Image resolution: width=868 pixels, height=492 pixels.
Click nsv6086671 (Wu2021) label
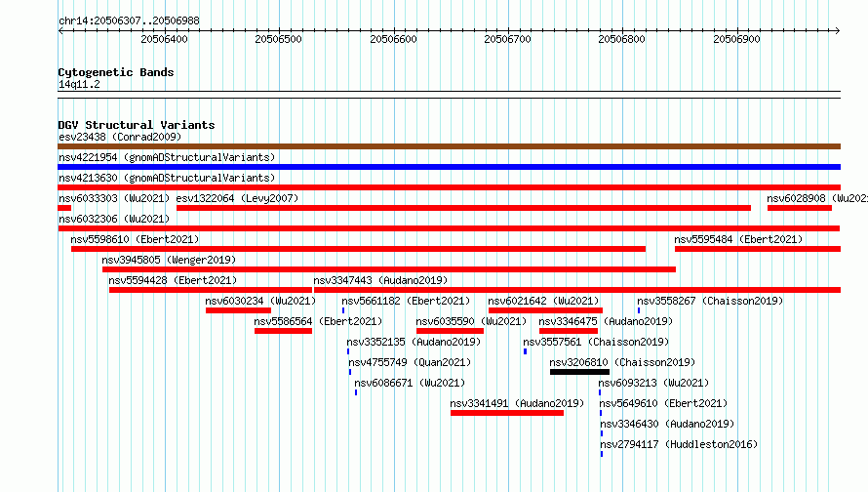pos(410,383)
